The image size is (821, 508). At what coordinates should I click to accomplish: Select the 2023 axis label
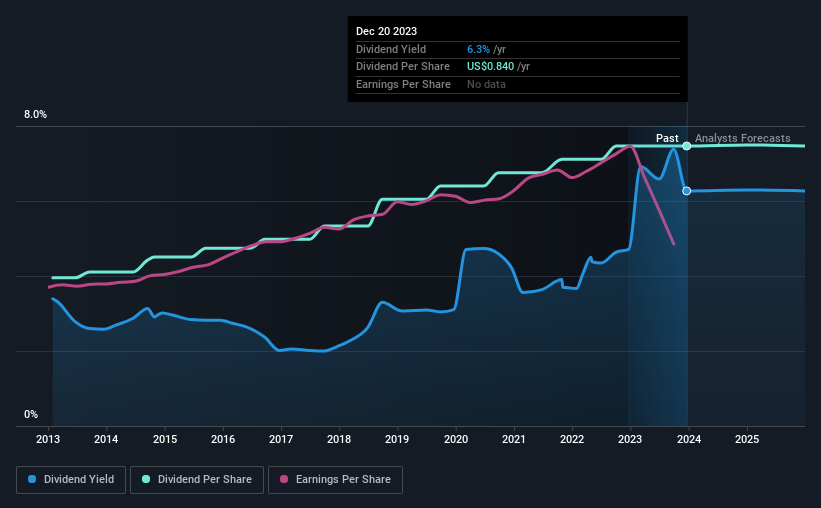(x=630, y=439)
